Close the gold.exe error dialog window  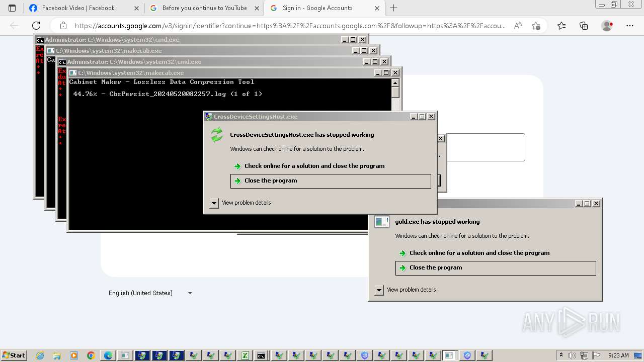(596, 204)
